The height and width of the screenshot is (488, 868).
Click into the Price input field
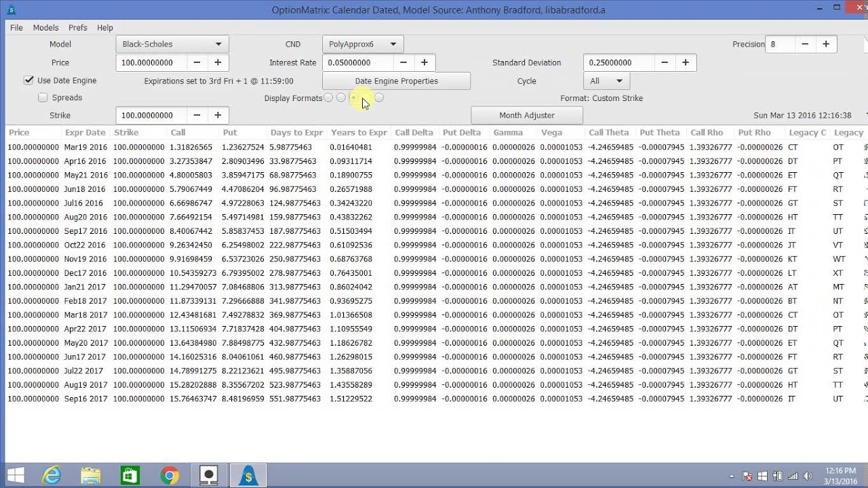151,62
